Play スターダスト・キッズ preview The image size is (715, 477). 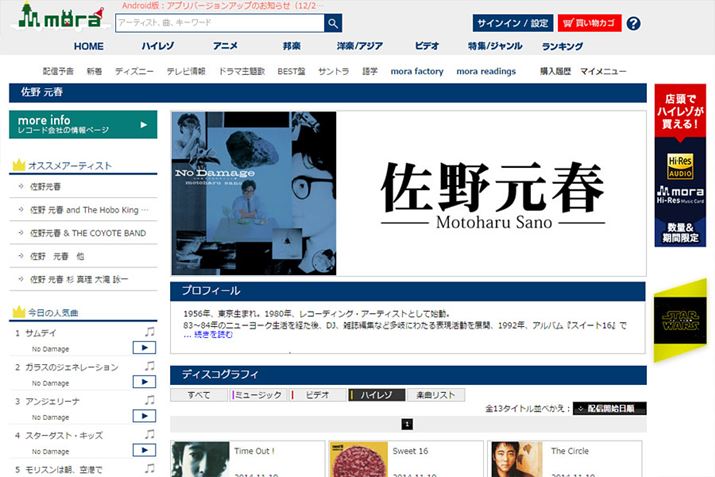[144, 450]
